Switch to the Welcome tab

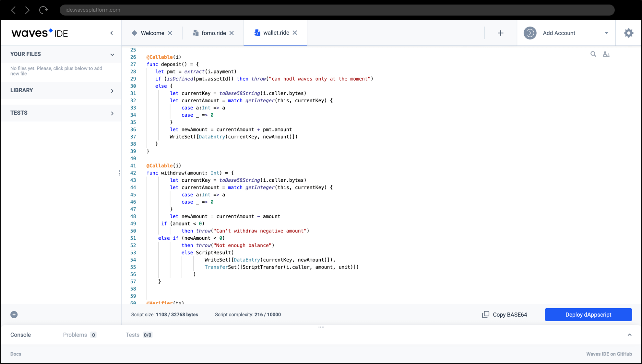tap(152, 33)
